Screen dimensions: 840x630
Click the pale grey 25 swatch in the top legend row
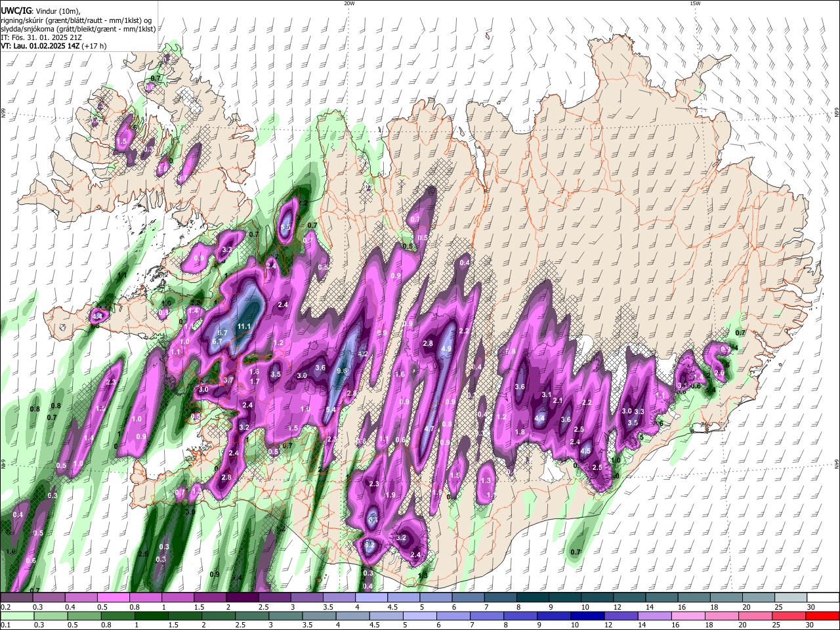tap(791, 598)
